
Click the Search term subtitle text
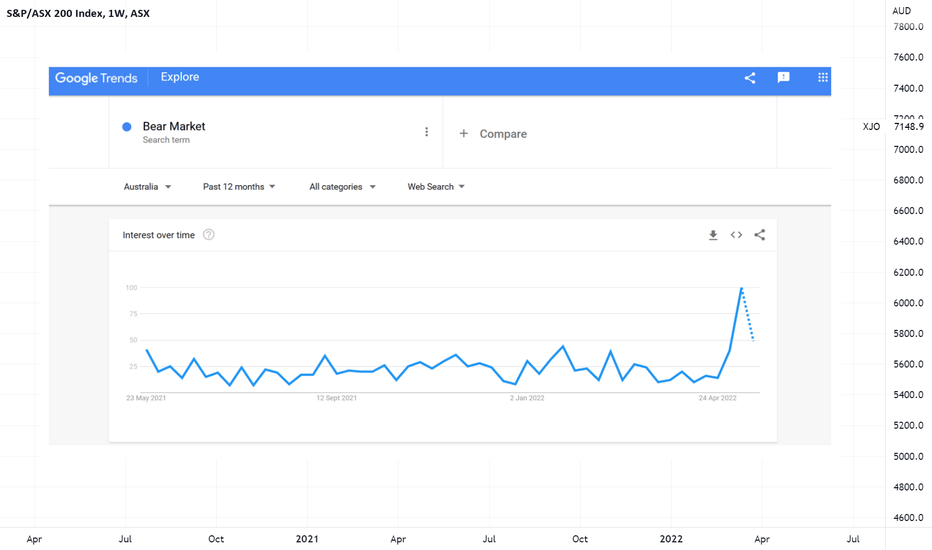166,140
